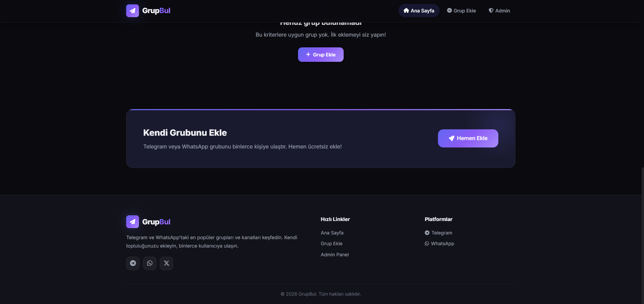Image resolution: width=644 pixels, height=304 pixels.
Task: Open the X (Twitter) social icon button
Action: [x=166, y=263]
